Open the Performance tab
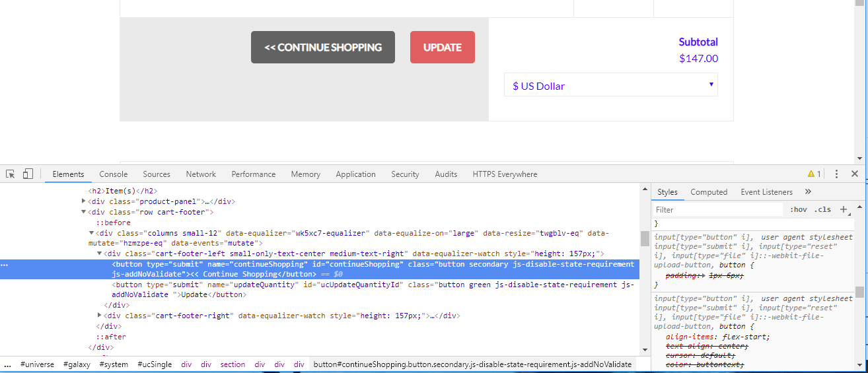 click(x=254, y=174)
